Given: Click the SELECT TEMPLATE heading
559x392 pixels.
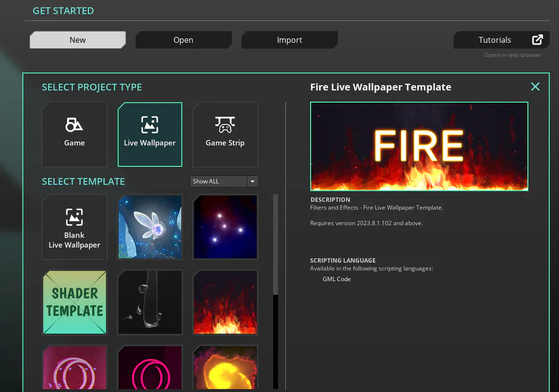Looking at the screenshot, I should [83, 181].
